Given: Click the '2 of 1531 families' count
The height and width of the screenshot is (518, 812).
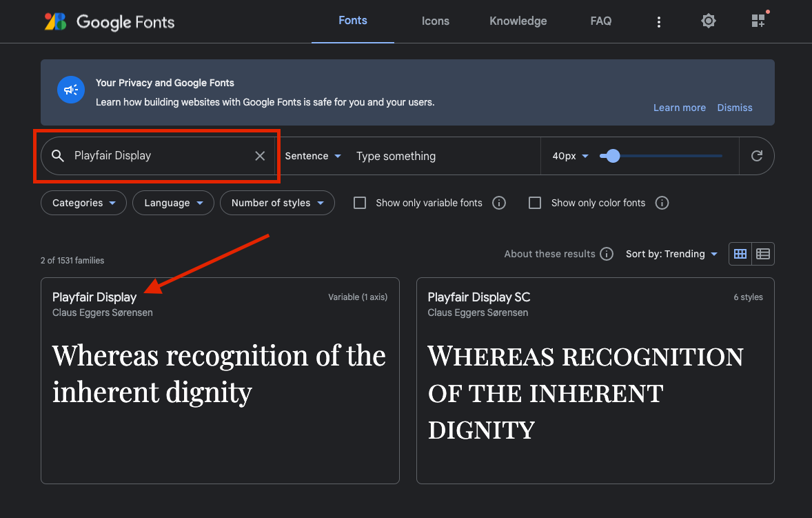Looking at the screenshot, I should pos(72,261).
